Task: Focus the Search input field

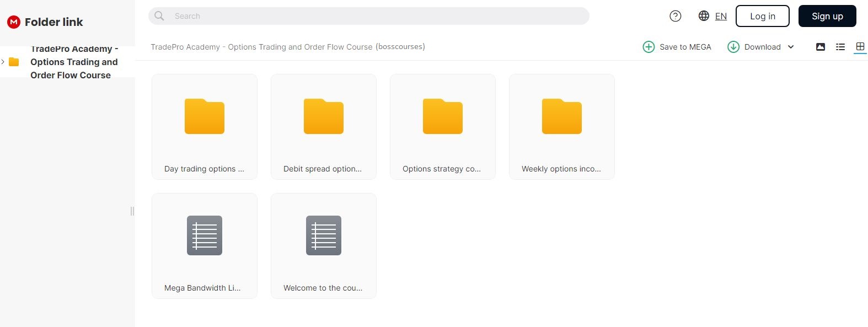Action: pyautogui.click(x=369, y=16)
